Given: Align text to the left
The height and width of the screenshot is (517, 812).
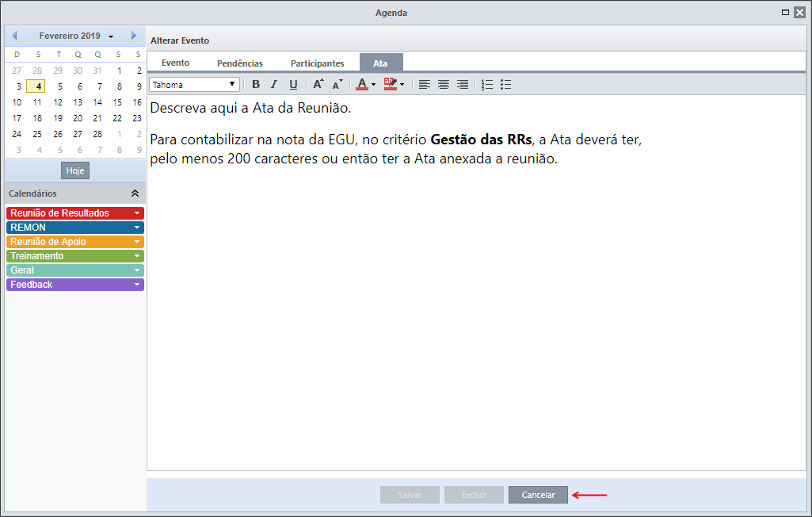Looking at the screenshot, I should click(x=424, y=85).
